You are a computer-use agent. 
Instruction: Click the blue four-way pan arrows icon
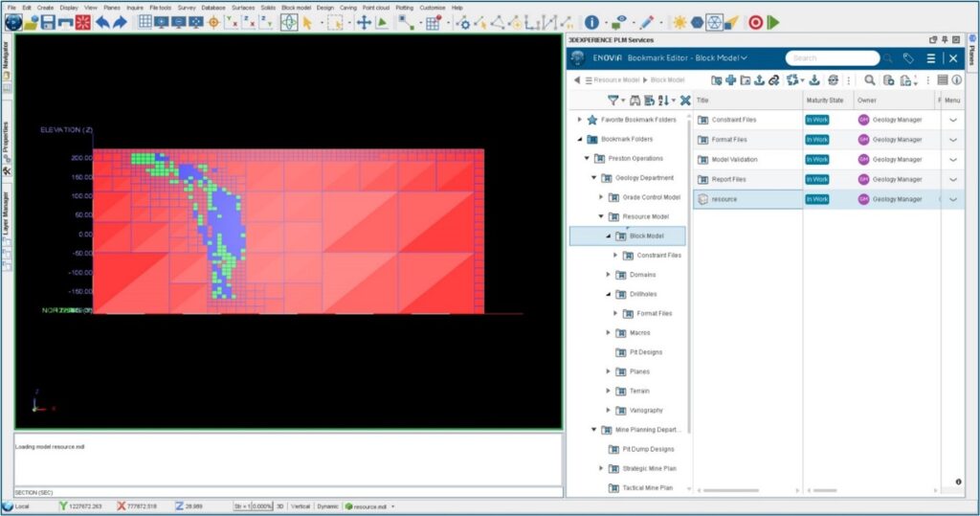364,23
